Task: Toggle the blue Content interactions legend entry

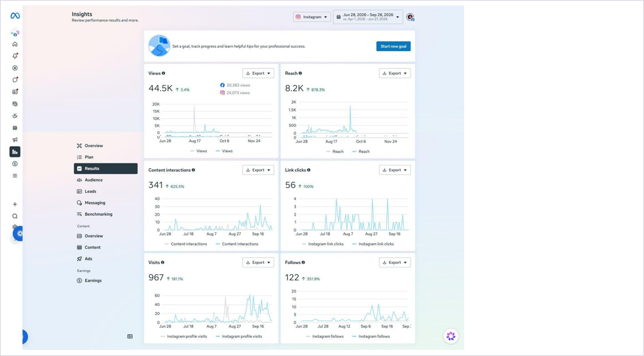Action: point(236,244)
